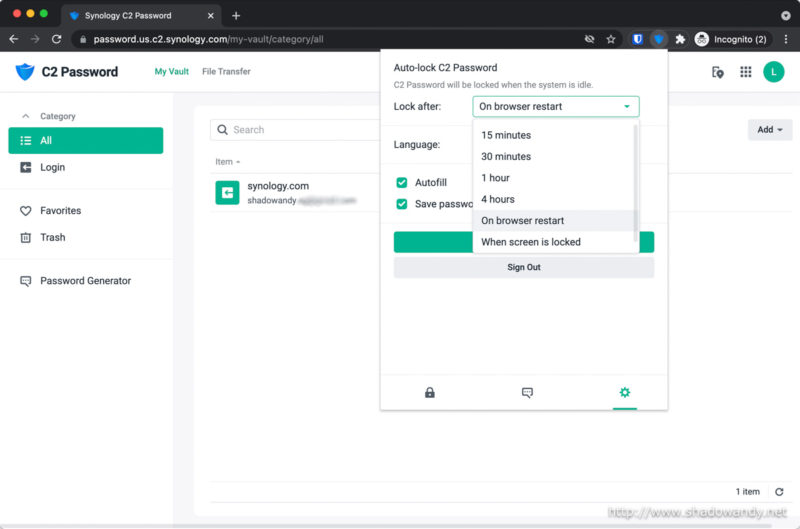The height and width of the screenshot is (529, 800).
Task: Open the Add dropdown button
Action: click(x=769, y=130)
